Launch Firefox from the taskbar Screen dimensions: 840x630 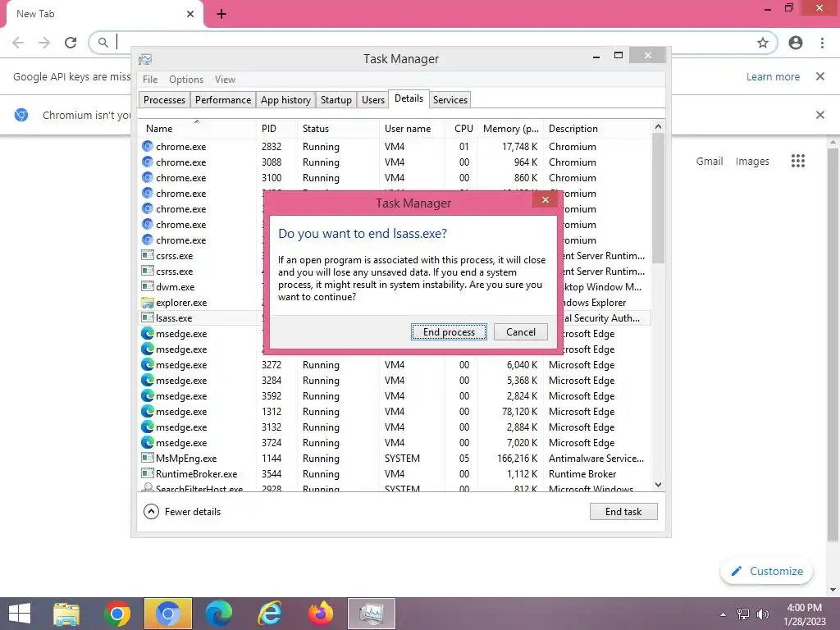coord(321,614)
